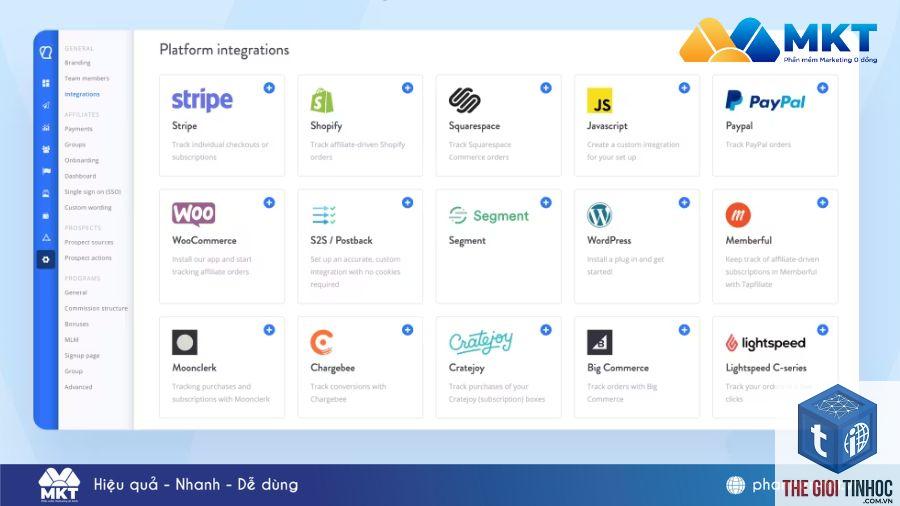The width and height of the screenshot is (900, 506).
Task: Click the plus icon on Cratejoy card
Action: click(546, 330)
